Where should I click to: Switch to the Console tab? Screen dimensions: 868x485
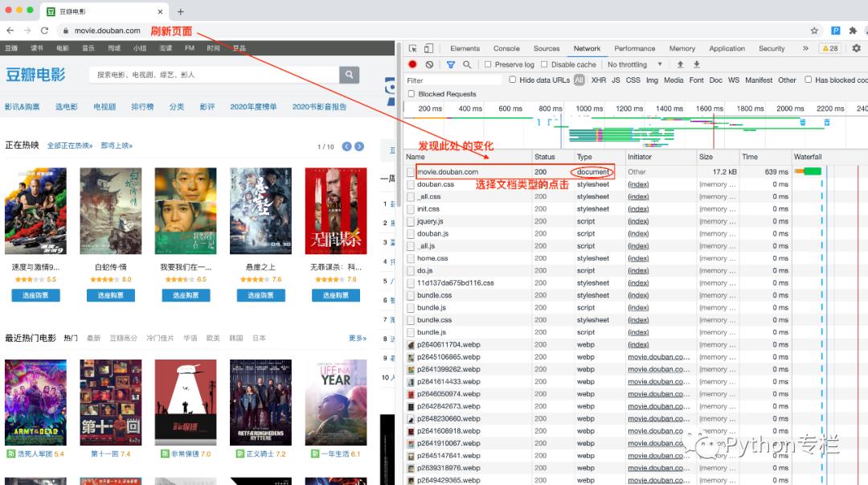[x=506, y=48]
